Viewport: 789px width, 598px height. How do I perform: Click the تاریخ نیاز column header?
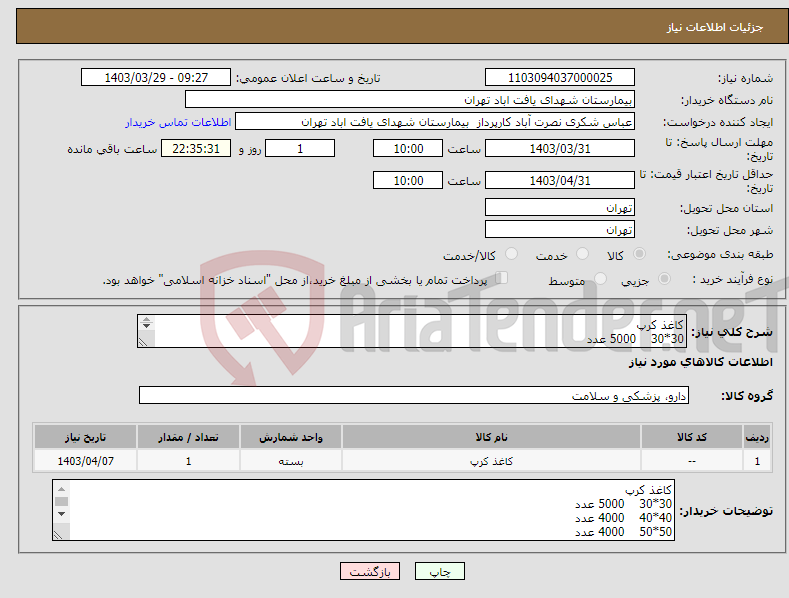pyautogui.click(x=85, y=437)
